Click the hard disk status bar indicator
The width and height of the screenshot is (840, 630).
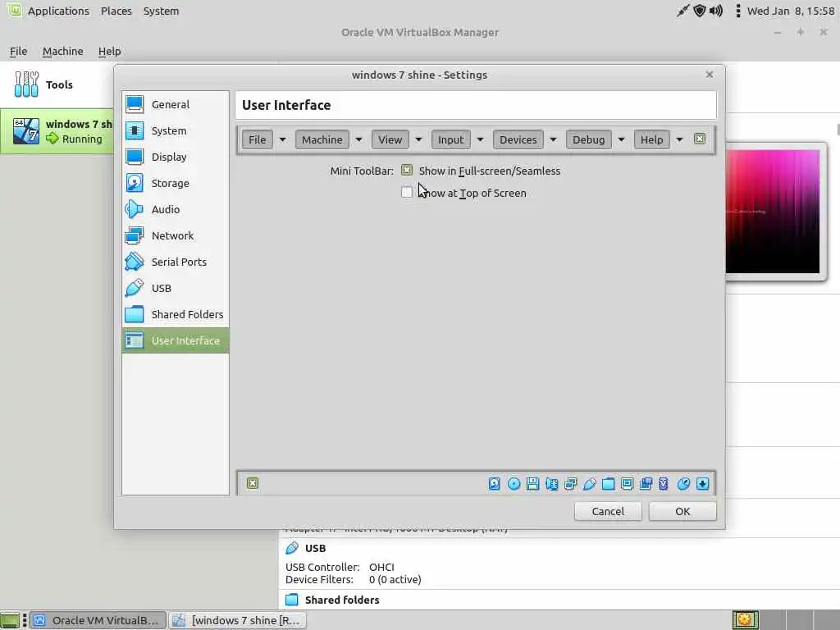tap(495, 484)
